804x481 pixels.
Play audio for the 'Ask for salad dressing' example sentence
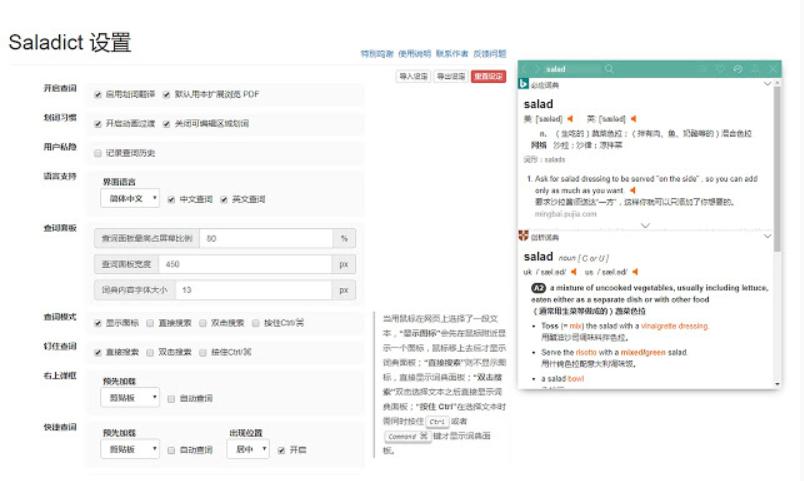click(632, 190)
